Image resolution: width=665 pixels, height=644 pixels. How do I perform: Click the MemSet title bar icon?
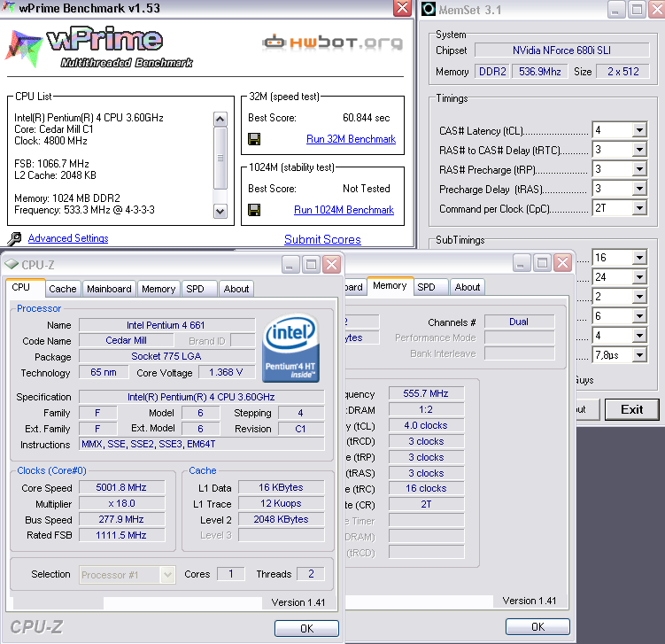429,9
